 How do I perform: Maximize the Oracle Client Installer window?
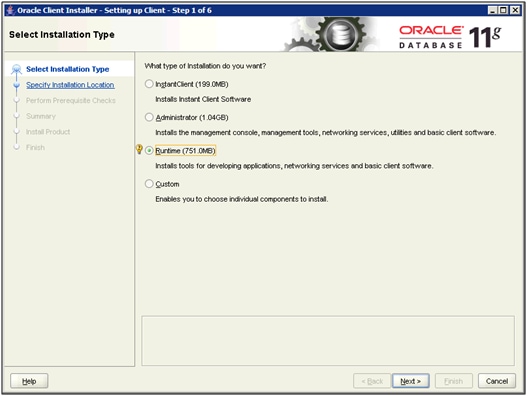[503, 10]
